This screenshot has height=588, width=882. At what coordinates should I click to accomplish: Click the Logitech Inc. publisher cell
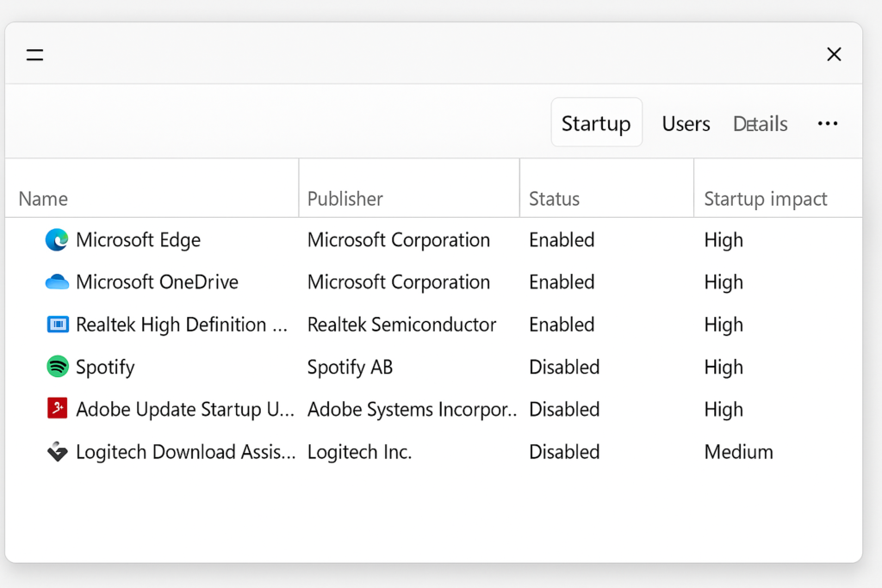point(359,451)
